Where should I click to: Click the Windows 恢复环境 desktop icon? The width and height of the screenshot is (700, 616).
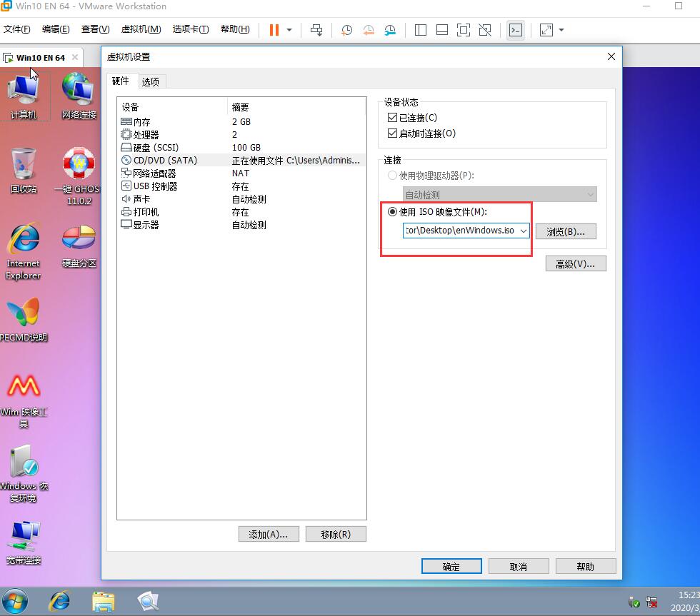[x=24, y=474]
